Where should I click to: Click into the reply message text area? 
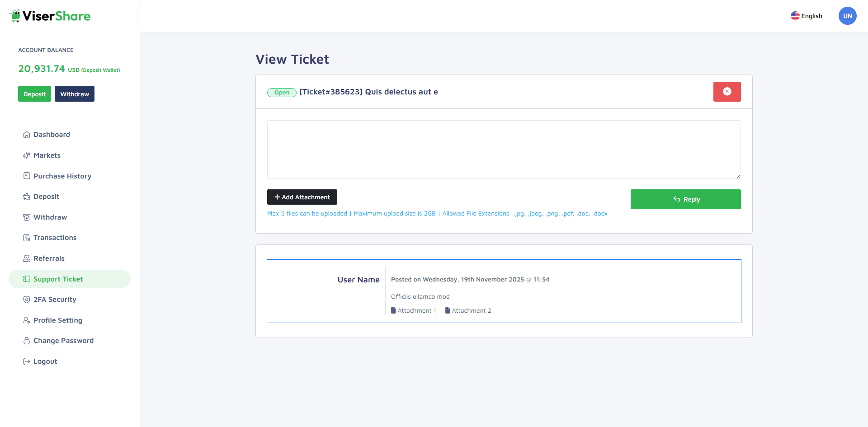click(504, 150)
